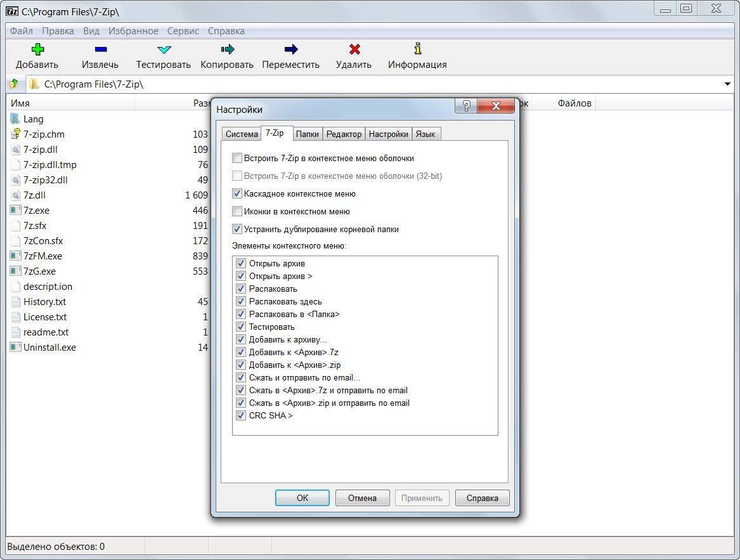Uncheck Распаковать в <Папка> item
The height and width of the screenshot is (560, 740).
(x=241, y=314)
